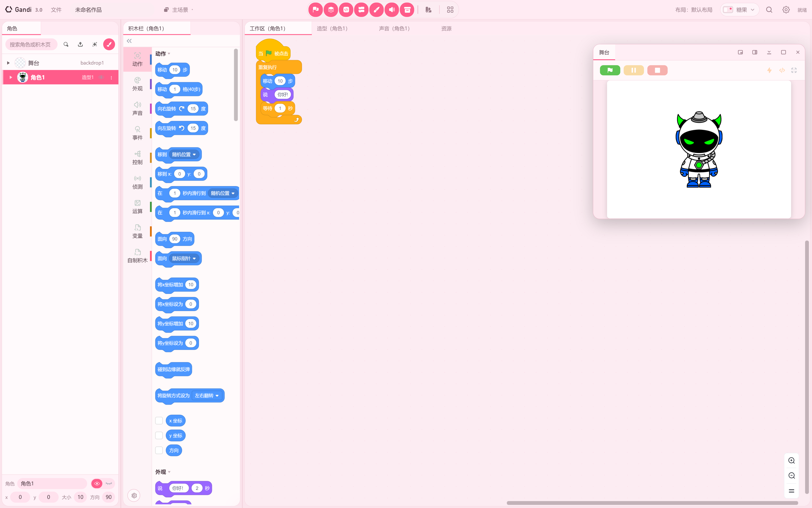Zoom out on the workspace
Image resolution: width=812 pixels, height=508 pixels.
click(x=791, y=476)
